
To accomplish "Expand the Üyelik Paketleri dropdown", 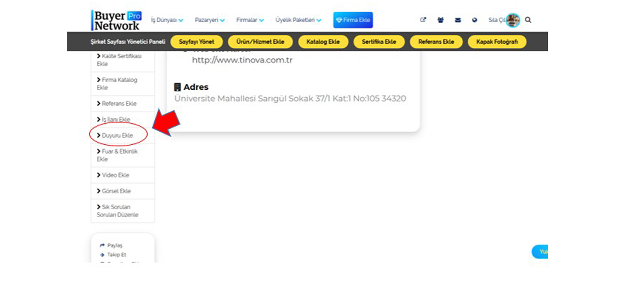I will (x=298, y=20).
